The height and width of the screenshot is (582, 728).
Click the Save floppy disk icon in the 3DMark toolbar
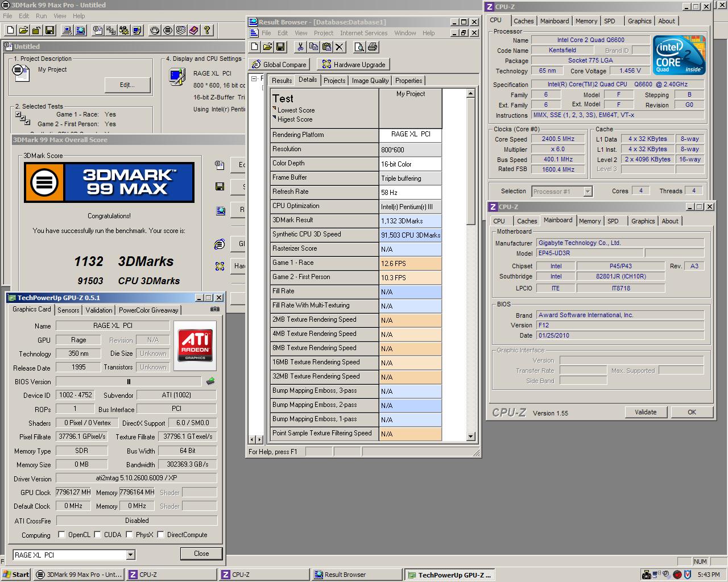[49, 30]
